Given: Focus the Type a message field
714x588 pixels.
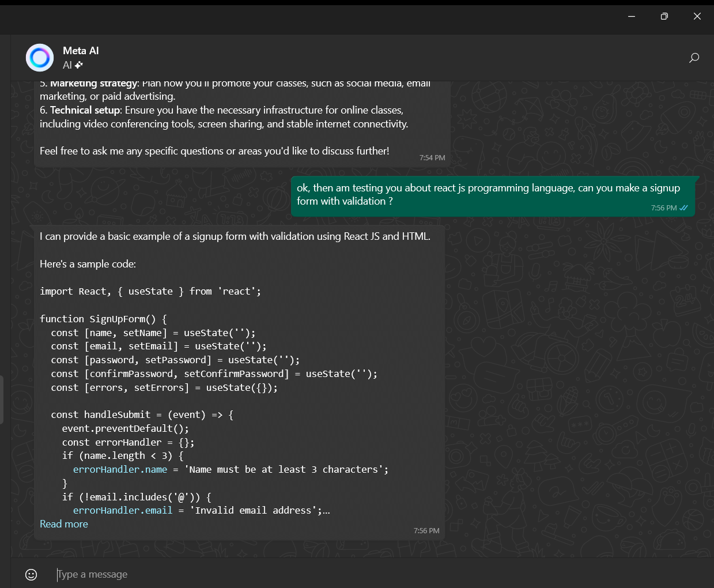Looking at the screenshot, I should pyautogui.click(x=346, y=574).
